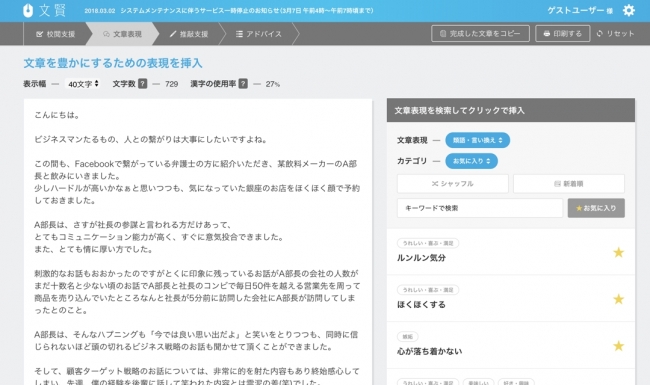The image size is (650, 385).
Task: Click the line ビジネスマンたるもの in editor
Action: click(x=151, y=140)
